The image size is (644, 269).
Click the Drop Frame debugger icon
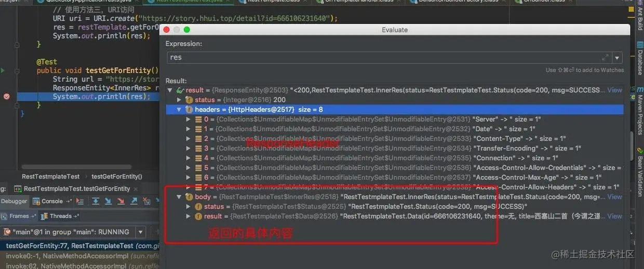pos(146,201)
